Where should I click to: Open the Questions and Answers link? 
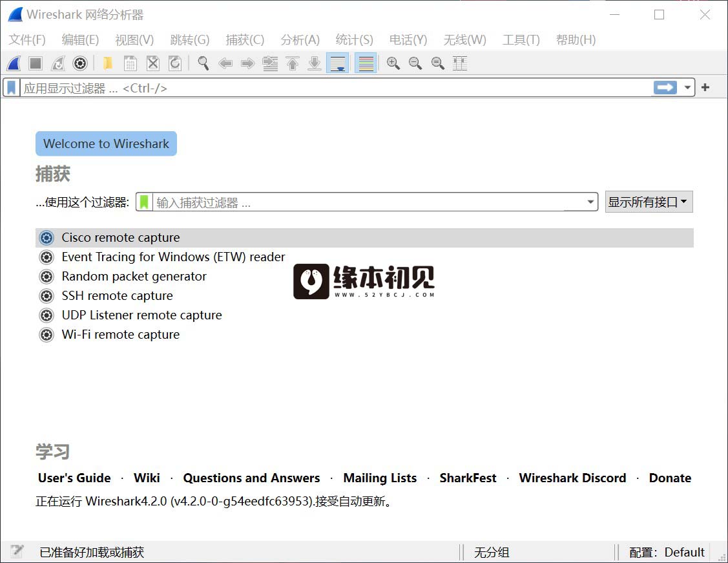pos(251,478)
